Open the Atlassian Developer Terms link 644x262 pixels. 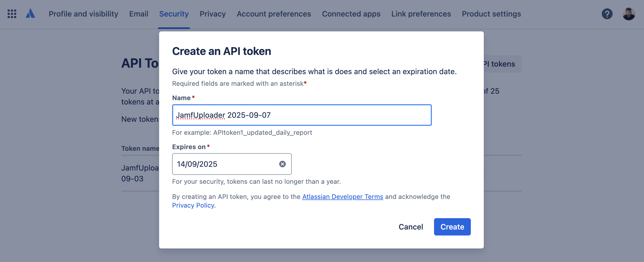pyautogui.click(x=343, y=197)
